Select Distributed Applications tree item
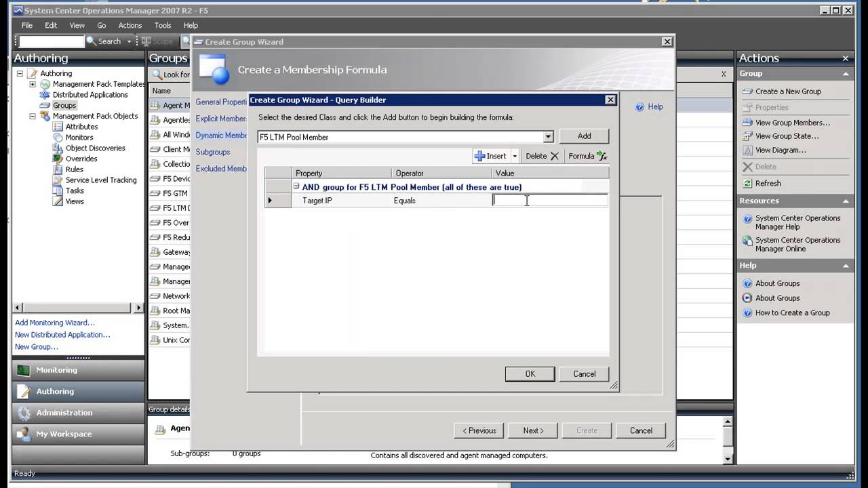 (90, 95)
